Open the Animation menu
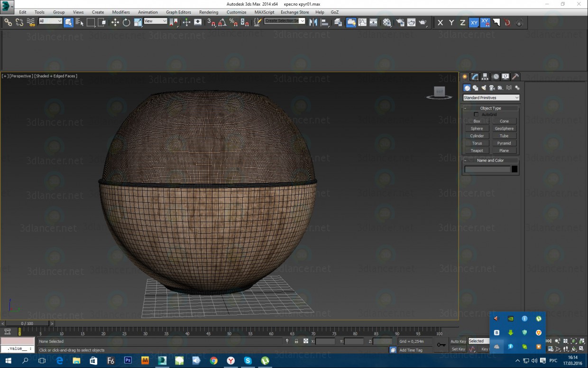Image resolution: width=588 pixels, height=368 pixels. (148, 12)
